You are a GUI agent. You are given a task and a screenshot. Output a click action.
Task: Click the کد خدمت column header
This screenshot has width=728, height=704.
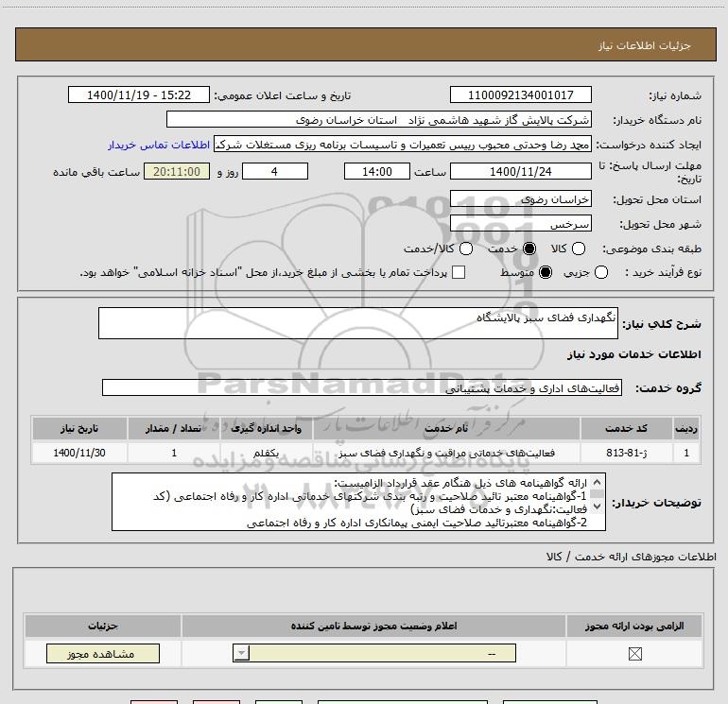pyautogui.click(x=626, y=428)
